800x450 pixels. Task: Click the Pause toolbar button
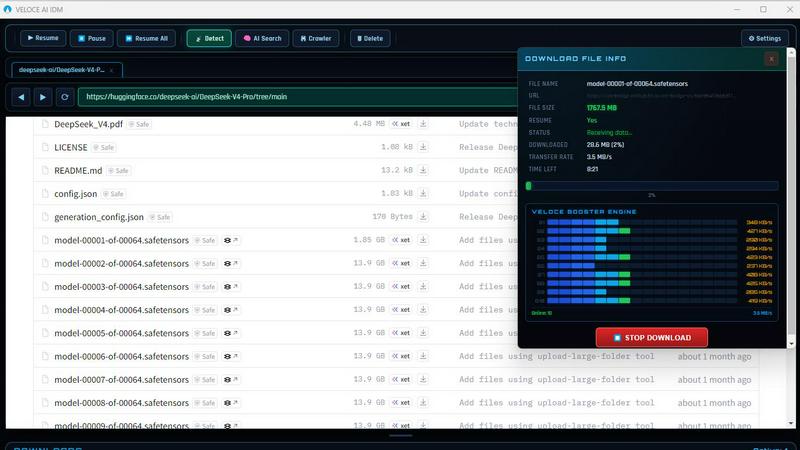[x=91, y=38]
